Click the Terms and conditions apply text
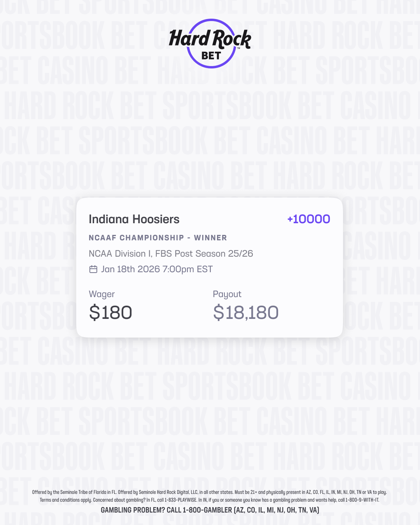Viewport: 420px width, 525px height. (x=65, y=500)
